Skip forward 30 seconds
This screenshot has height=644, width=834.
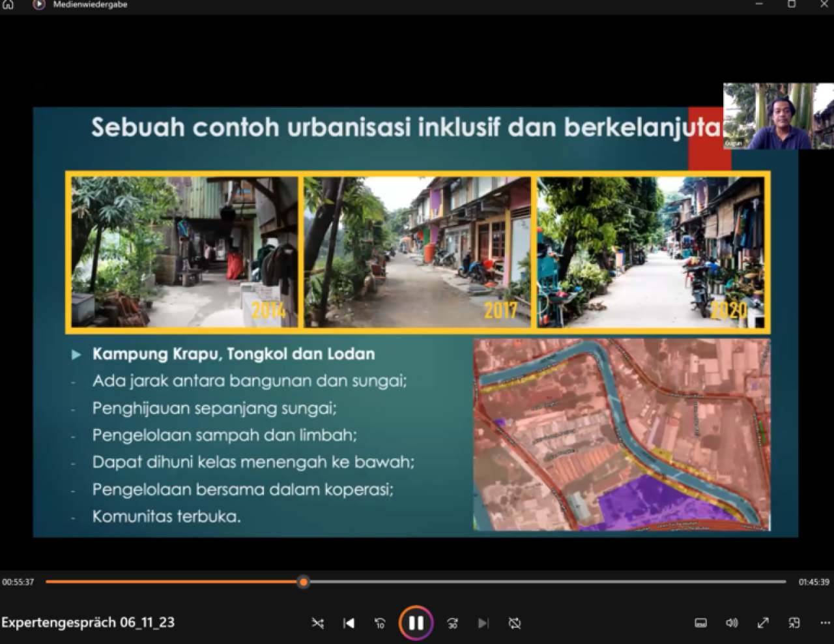pyautogui.click(x=452, y=623)
